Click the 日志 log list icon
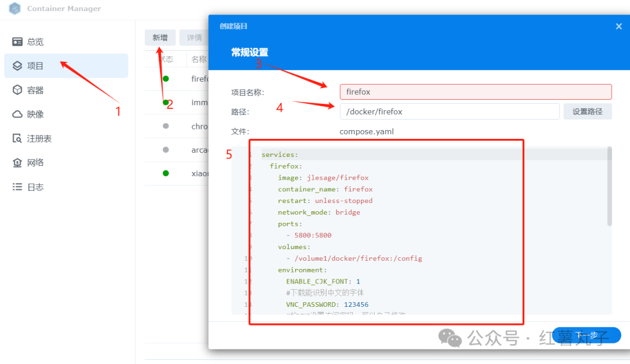Screen dimensions: 630x364 pyautogui.click(x=17, y=187)
